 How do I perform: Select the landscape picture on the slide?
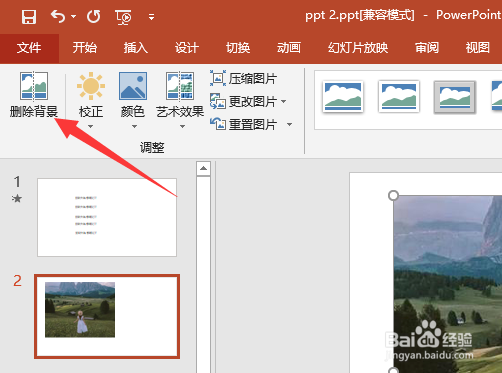pyautogui.click(x=448, y=284)
